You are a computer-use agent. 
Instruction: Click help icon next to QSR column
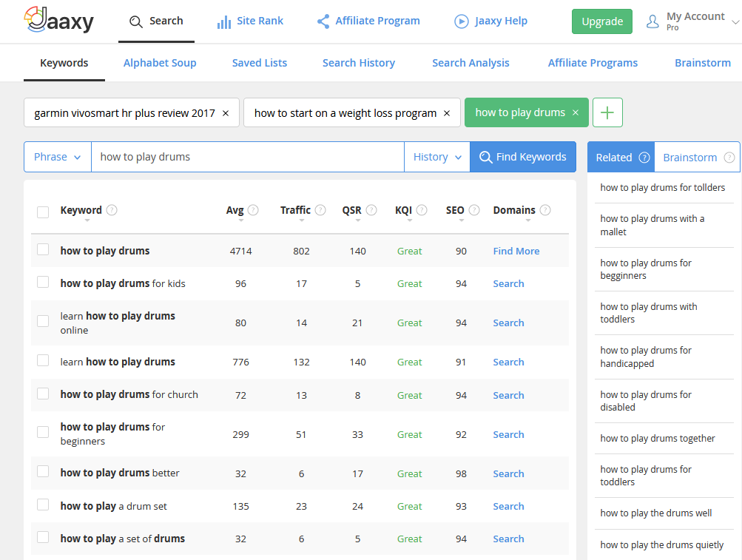point(371,209)
